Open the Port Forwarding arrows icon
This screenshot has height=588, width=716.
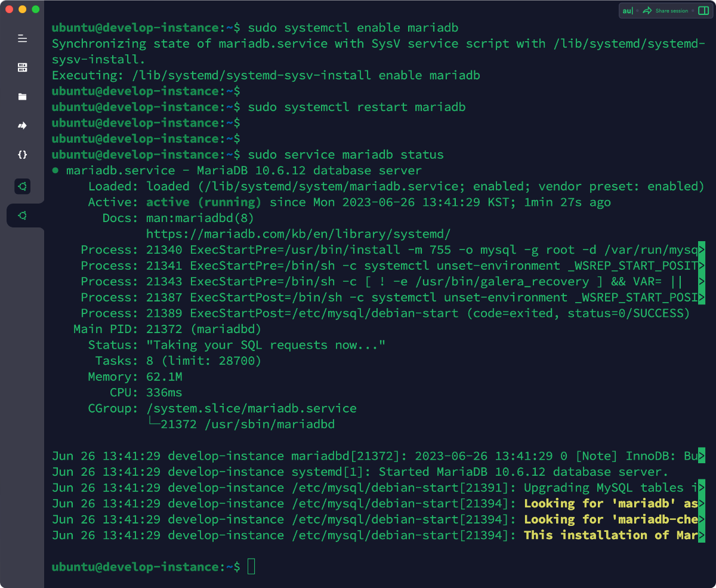(22, 125)
